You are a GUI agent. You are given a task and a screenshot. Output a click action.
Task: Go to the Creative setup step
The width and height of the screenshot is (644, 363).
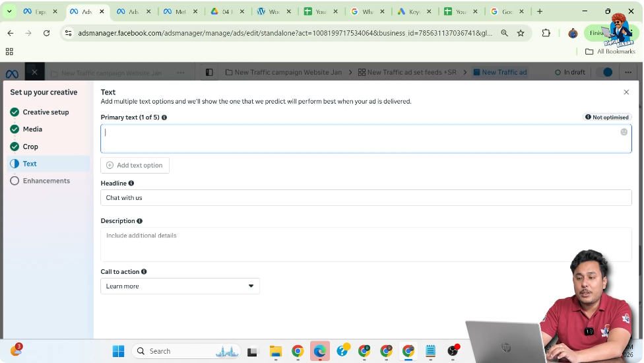(46, 112)
